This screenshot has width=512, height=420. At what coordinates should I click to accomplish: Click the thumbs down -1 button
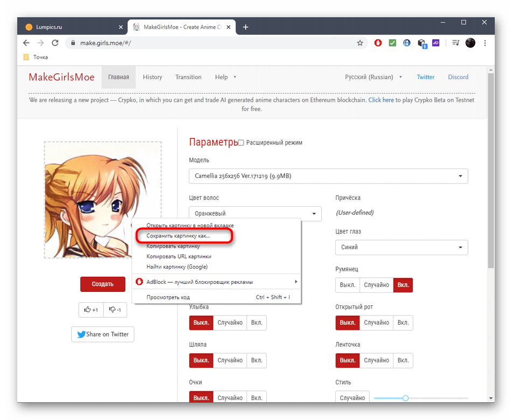click(x=115, y=310)
